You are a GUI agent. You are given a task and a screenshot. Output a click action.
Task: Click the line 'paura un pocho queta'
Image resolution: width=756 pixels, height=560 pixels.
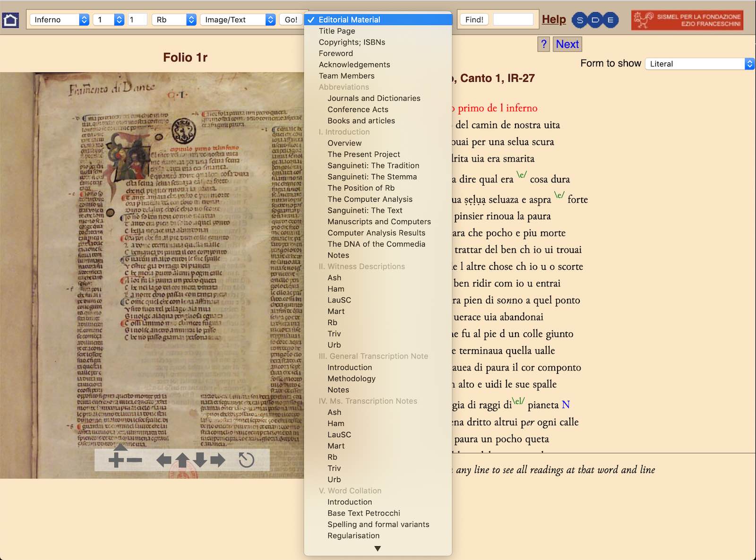click(501, 439)
